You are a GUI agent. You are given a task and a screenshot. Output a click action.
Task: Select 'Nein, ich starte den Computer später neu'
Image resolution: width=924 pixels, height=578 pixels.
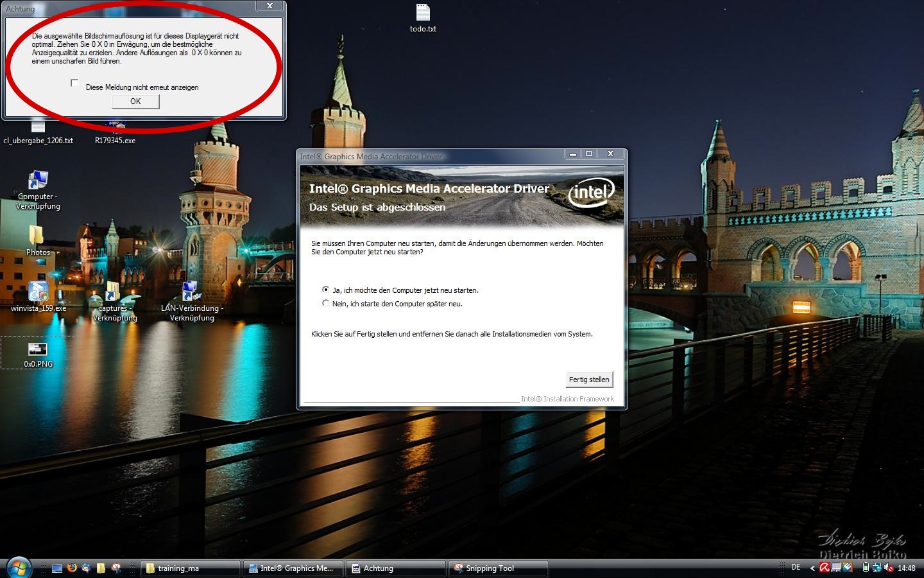325,303
